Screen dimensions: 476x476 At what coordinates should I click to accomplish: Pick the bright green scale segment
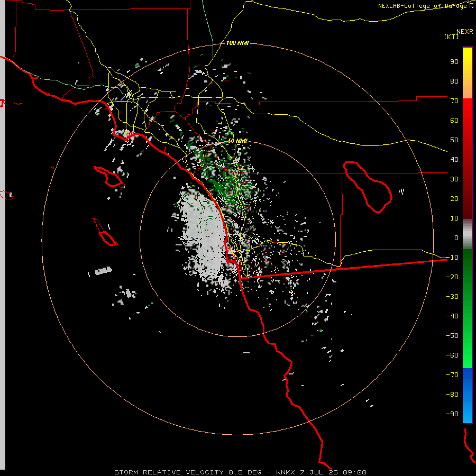(467, 349)
